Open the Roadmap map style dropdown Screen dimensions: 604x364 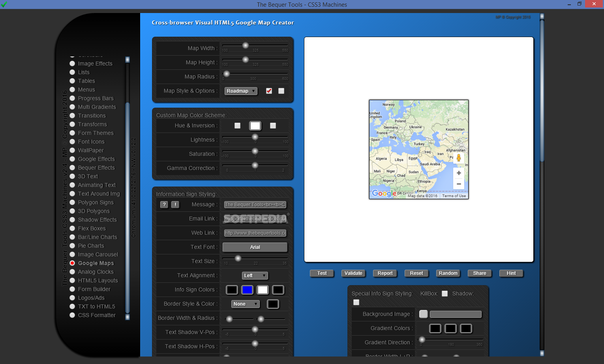pos(241,91)
